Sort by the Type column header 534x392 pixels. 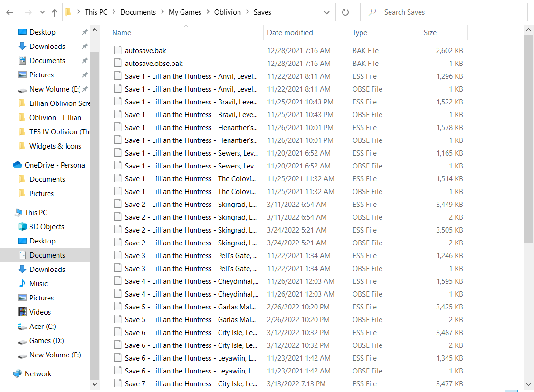point(360,33)
